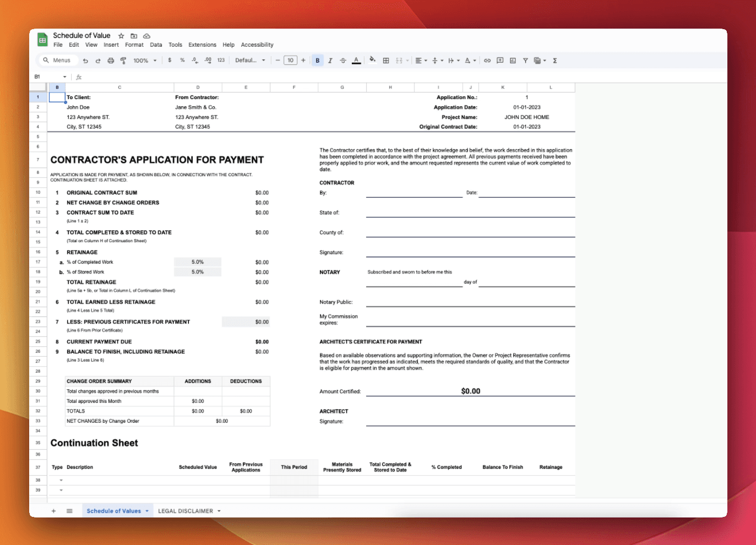756x545 pixels.
Task: Open the Type dropdown in row 39
Action: (x=61, y=490)
